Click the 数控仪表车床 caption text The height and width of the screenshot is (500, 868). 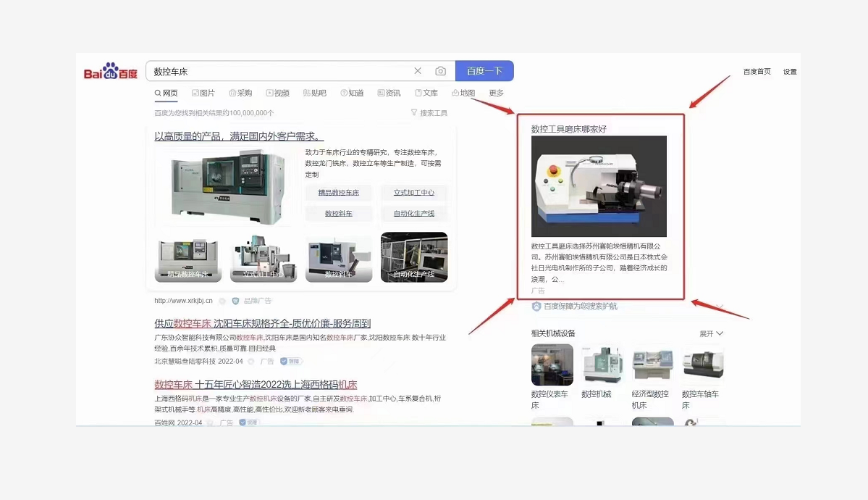[x=549, y=399]
